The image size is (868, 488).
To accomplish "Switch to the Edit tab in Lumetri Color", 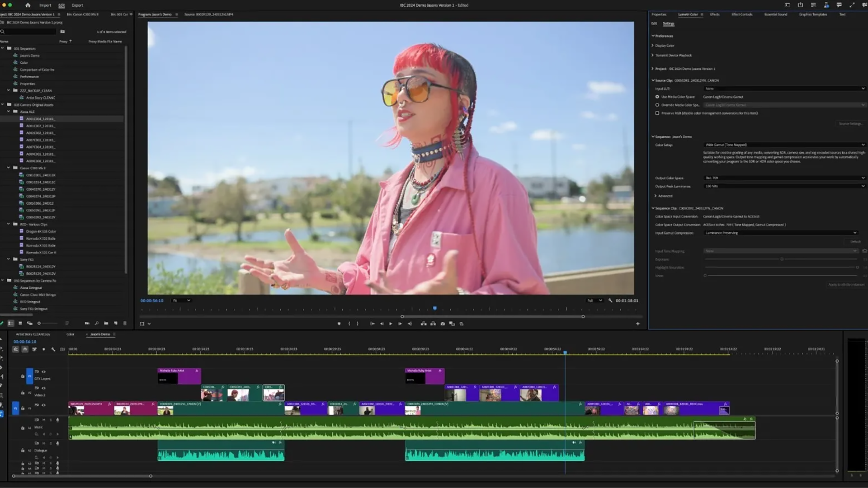I will (654, 23).
